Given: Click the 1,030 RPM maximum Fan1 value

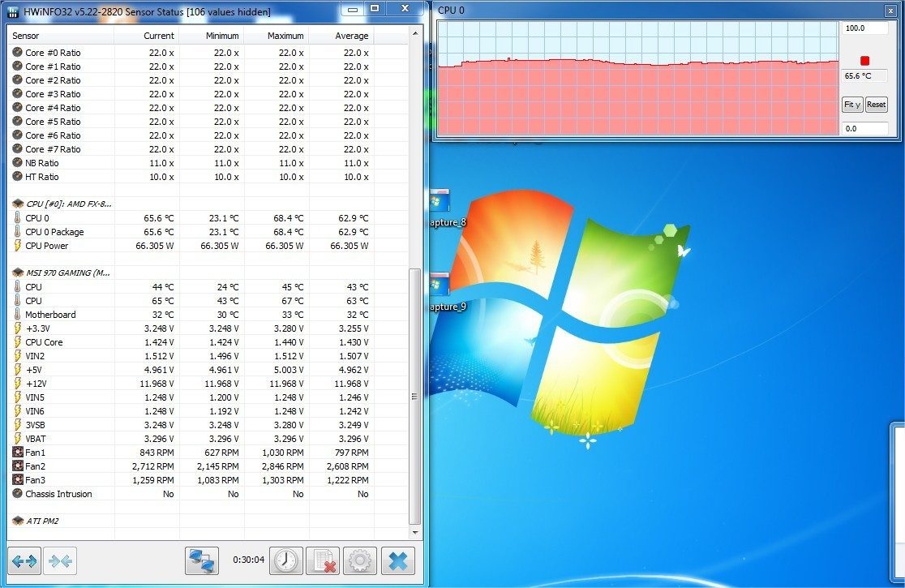Looking at the screenshot, I should point(283,453).
